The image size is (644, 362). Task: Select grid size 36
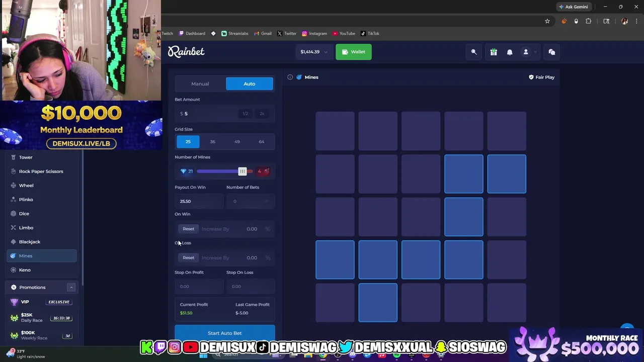[212, 142]
